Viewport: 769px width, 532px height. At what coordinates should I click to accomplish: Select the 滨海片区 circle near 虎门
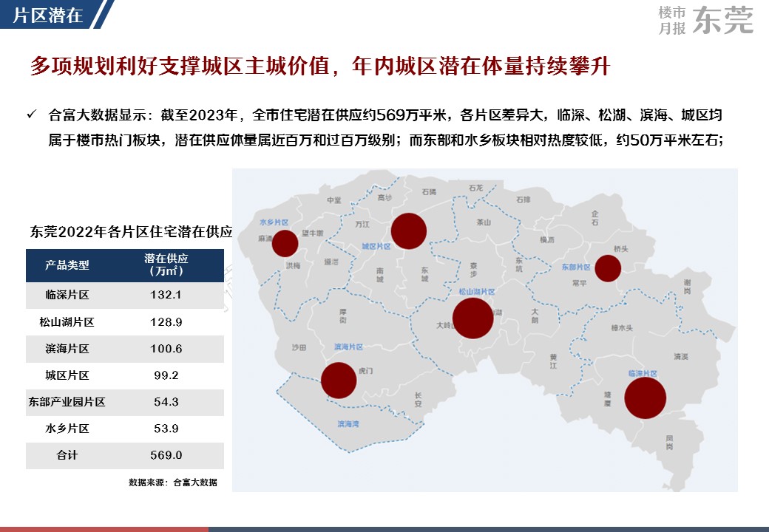point(339,381)
